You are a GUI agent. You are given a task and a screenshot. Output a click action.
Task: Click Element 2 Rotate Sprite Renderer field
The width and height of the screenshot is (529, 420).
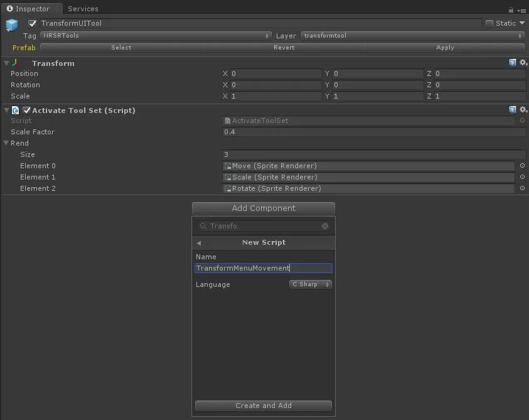[x=368, y=188]
